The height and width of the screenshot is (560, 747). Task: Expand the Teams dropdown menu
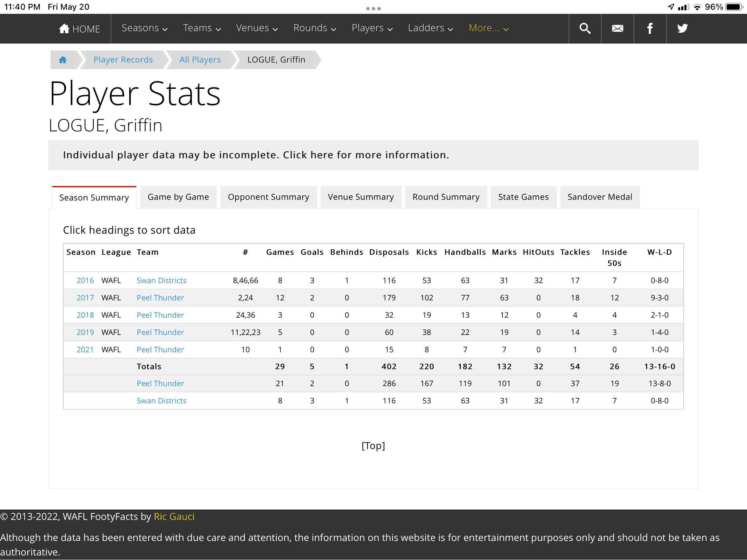202,28
